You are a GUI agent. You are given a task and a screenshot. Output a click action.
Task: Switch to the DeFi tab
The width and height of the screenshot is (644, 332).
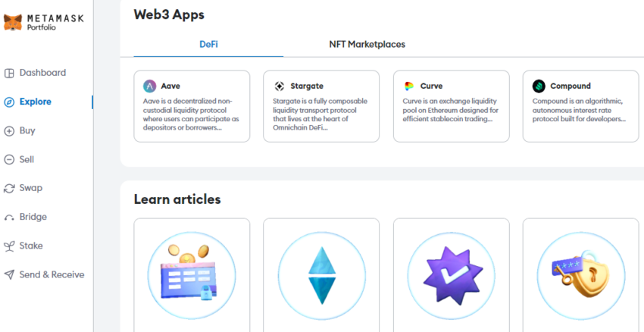click(x=208, y=45)
